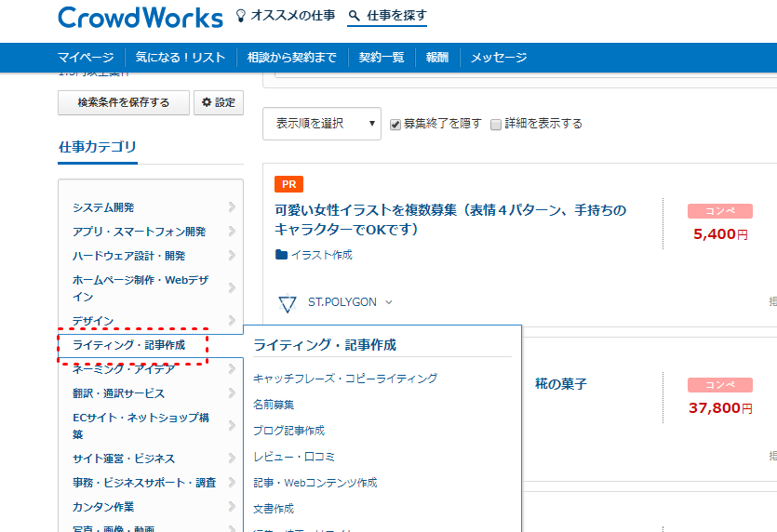The image size is (777, 532).
Task: Click the magnifier 仕事を探す icon
Action: 354,16
